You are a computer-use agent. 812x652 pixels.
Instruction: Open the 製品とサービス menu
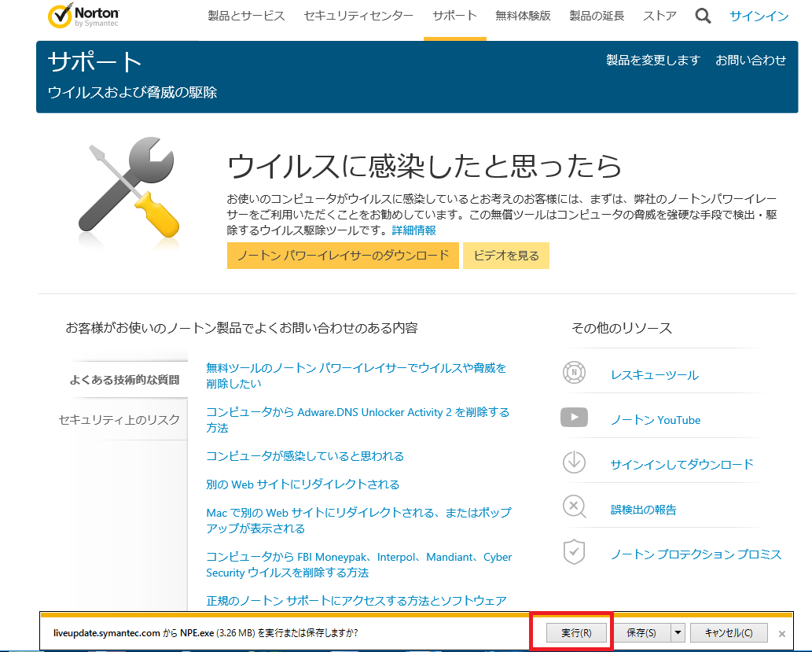(x=246, y=16)
